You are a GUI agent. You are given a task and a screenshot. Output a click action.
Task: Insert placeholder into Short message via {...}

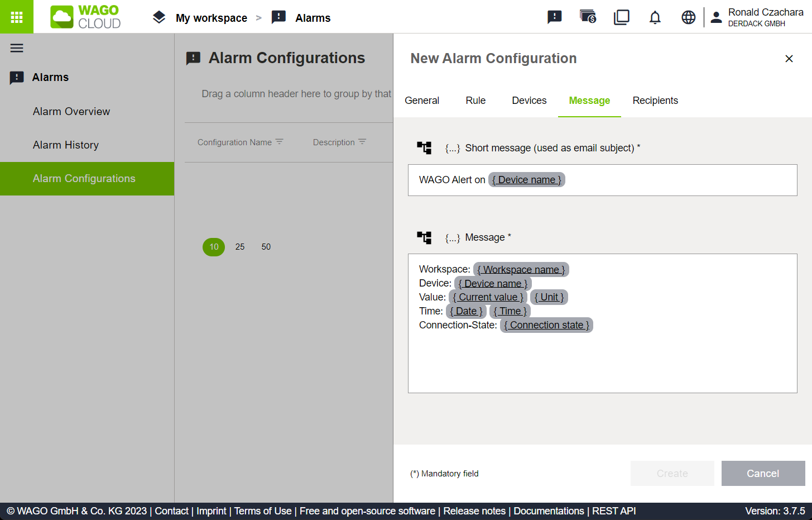click(453, 148)
